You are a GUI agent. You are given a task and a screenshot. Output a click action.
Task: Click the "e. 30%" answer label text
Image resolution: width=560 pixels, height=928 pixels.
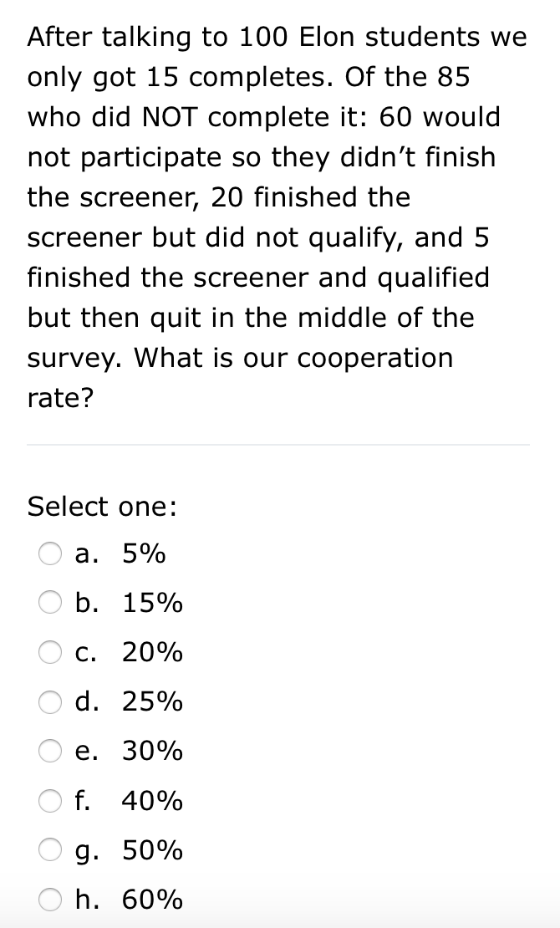click(129, 752)
